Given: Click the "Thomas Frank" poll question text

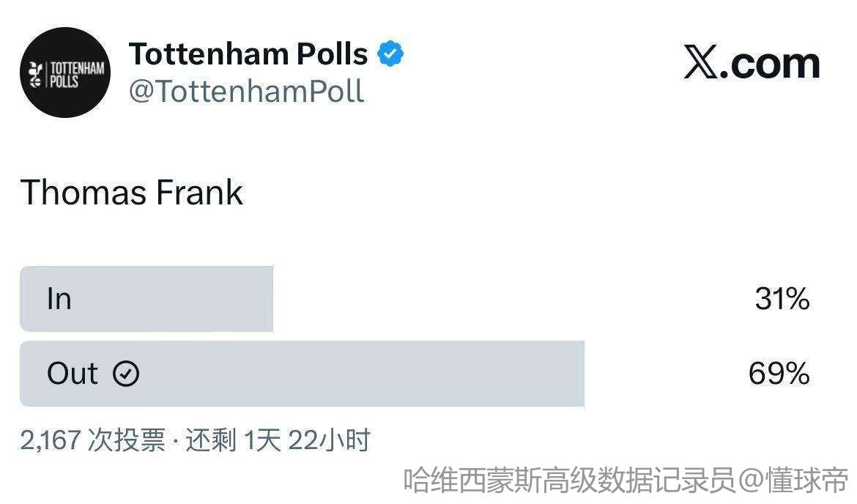Looking at the screenshot, I should point(132,193).
